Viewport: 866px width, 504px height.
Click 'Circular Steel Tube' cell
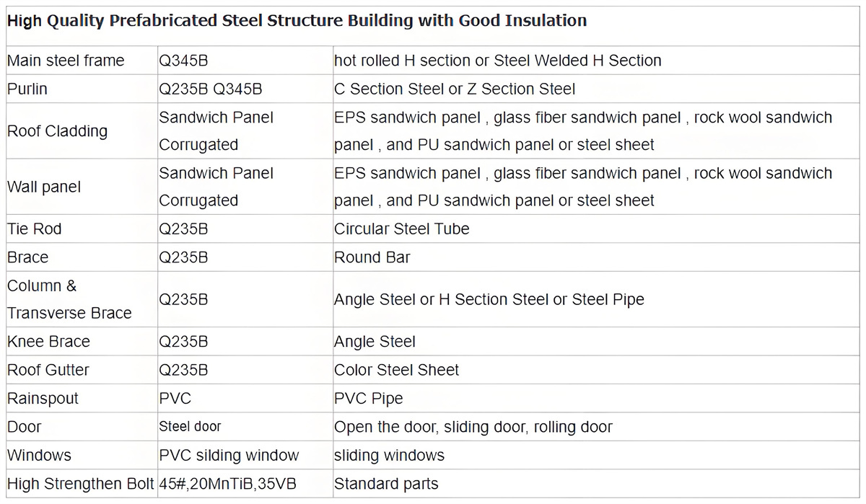pos(597,229)
